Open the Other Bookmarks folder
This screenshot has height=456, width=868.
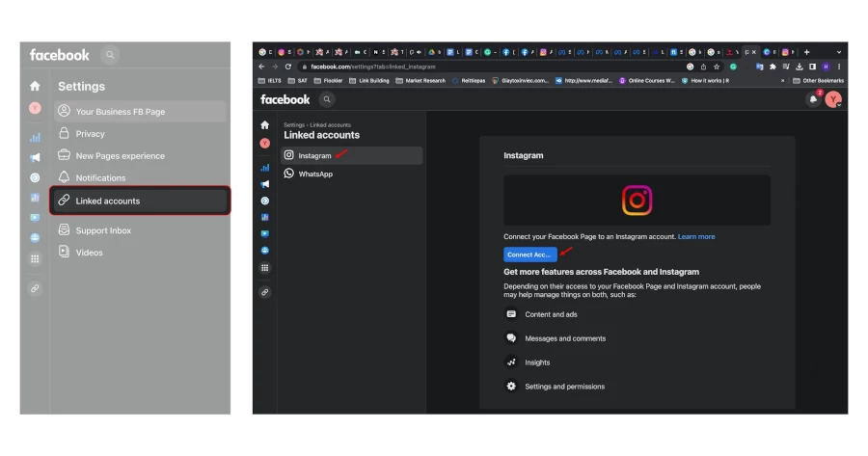(818, 81)
